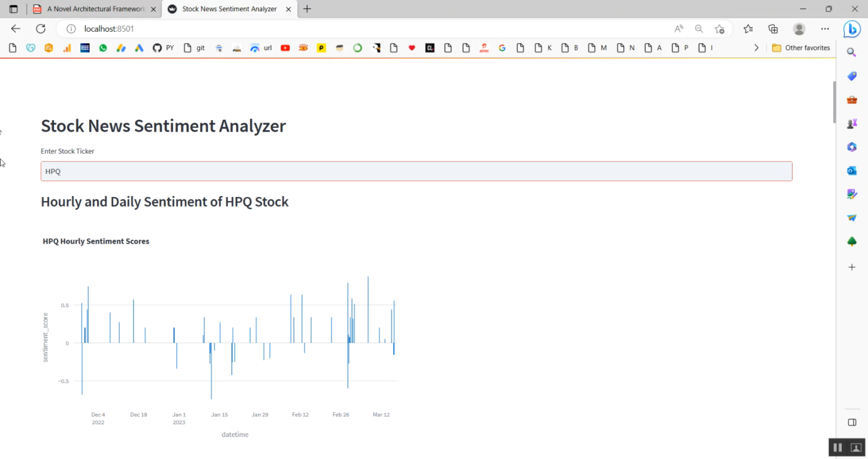
Task: Open the GitHub PY bookmark
Action: coord(163,48)
